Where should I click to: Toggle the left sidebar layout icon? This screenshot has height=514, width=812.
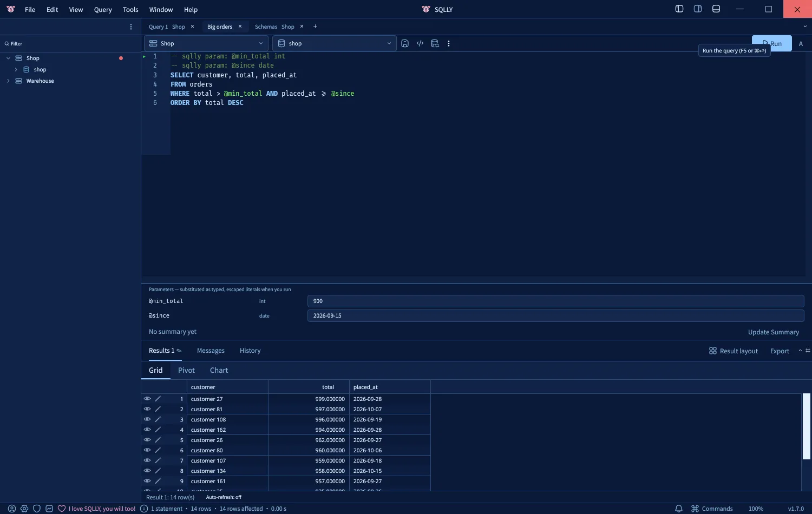[679, 9]
